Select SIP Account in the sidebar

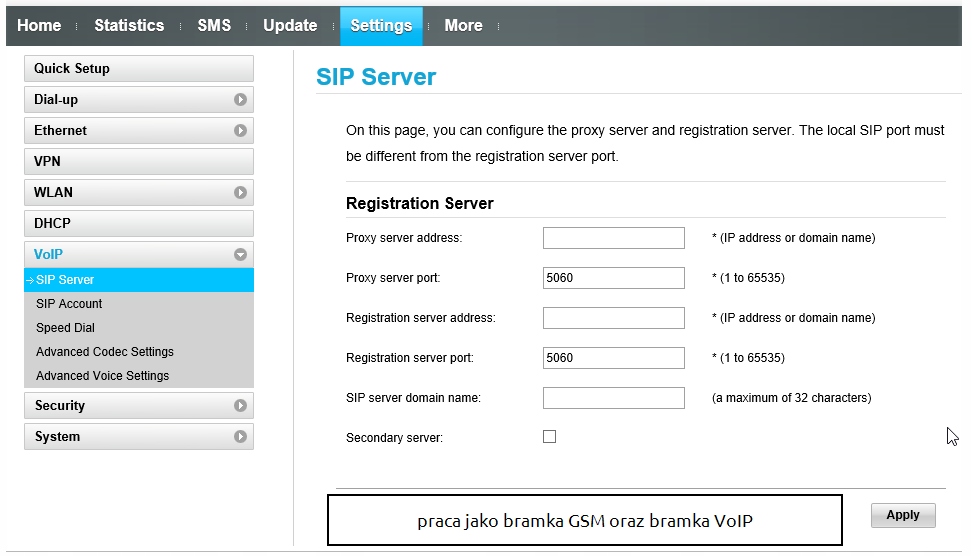69,304
